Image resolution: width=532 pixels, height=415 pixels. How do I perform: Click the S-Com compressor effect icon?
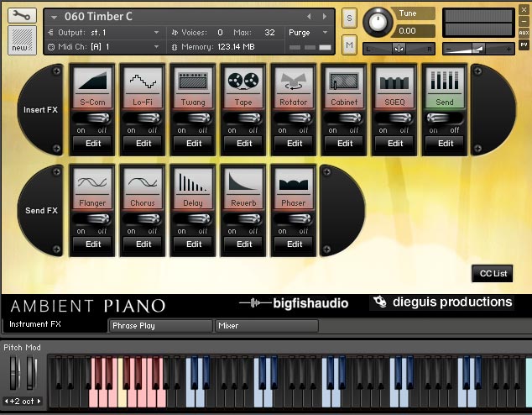92,81
